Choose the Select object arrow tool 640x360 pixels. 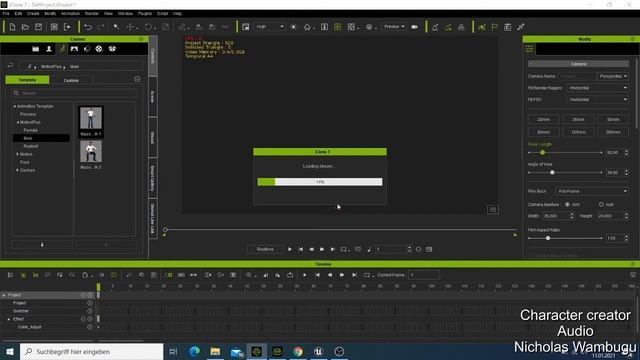[x=116, y=27]
